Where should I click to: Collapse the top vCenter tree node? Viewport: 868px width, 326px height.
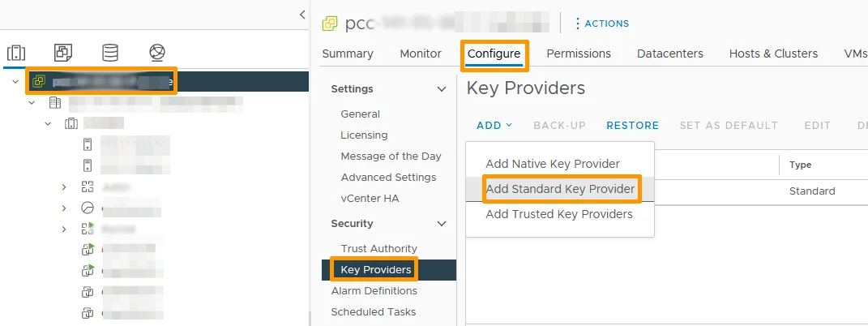pyautogui.click(x=15, y=82)
